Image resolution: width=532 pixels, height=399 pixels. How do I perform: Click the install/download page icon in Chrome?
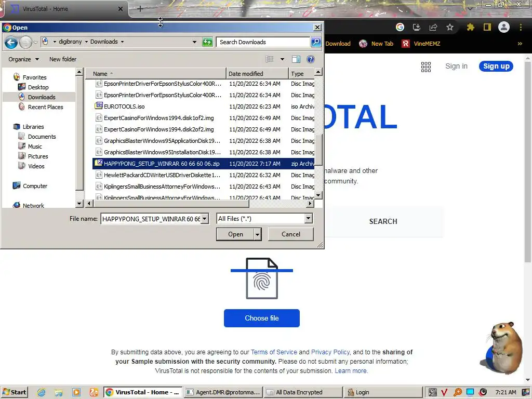tap(417, 27)
